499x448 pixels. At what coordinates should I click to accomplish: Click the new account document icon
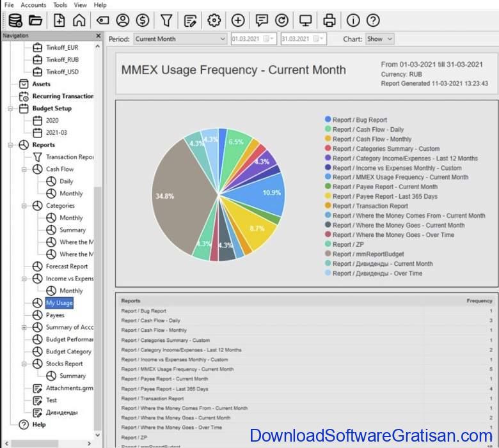click(59, 20)
